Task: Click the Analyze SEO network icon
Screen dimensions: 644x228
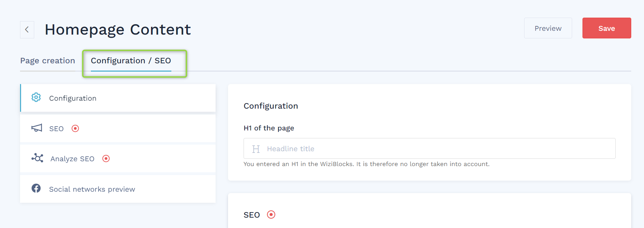Action: [x=37, y=158]
